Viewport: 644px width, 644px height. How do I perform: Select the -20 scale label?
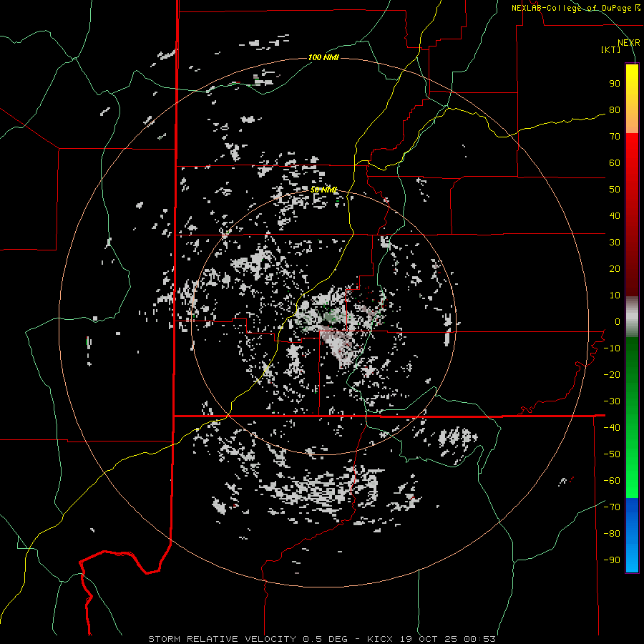click(612, 375)
